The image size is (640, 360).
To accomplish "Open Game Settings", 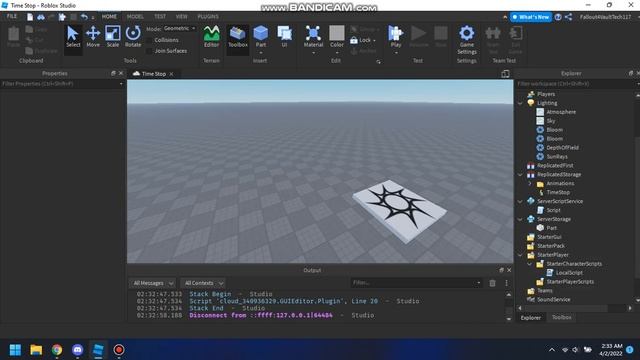I will pos(467,40).
